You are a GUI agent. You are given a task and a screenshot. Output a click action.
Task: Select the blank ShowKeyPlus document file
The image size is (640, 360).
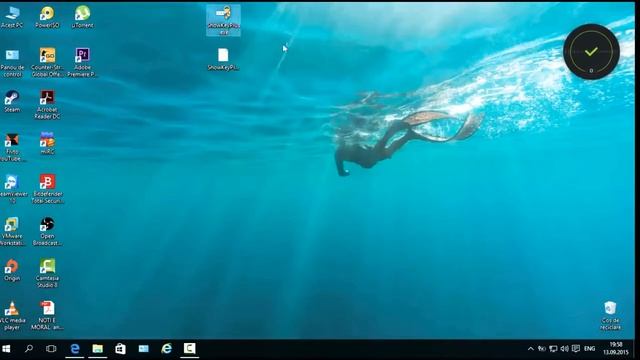pos(223,60)
